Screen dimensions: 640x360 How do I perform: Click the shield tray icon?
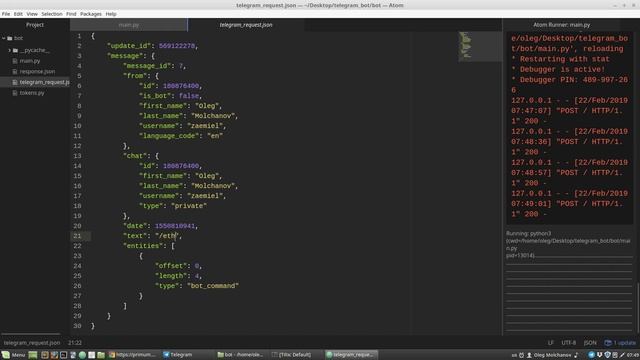tap(607, 355)
